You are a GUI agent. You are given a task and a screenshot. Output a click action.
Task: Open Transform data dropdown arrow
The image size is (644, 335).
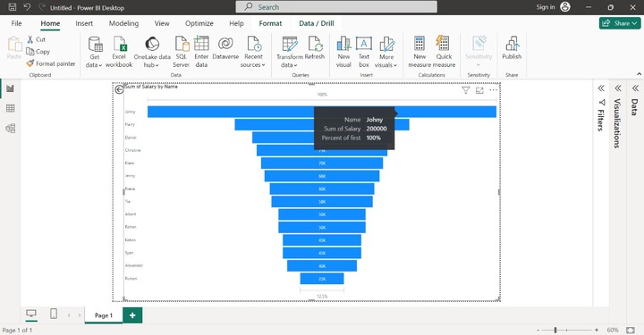pyautogui.click(x=295, y=65)
